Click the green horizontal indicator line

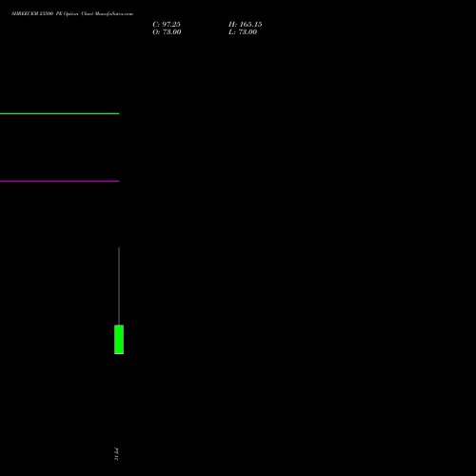click(59, 113)
